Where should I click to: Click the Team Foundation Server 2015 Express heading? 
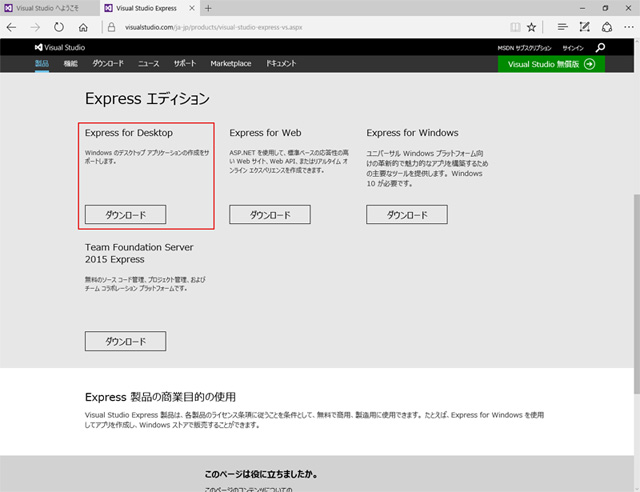tap(139, 253)
